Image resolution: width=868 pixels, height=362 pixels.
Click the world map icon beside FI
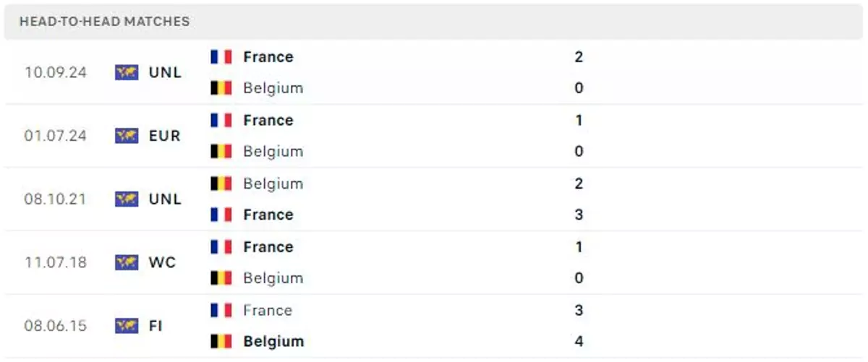click(x=127, y=326)
